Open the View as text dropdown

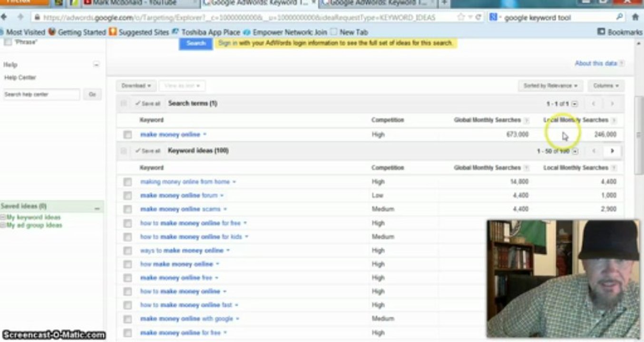point(182,86)
